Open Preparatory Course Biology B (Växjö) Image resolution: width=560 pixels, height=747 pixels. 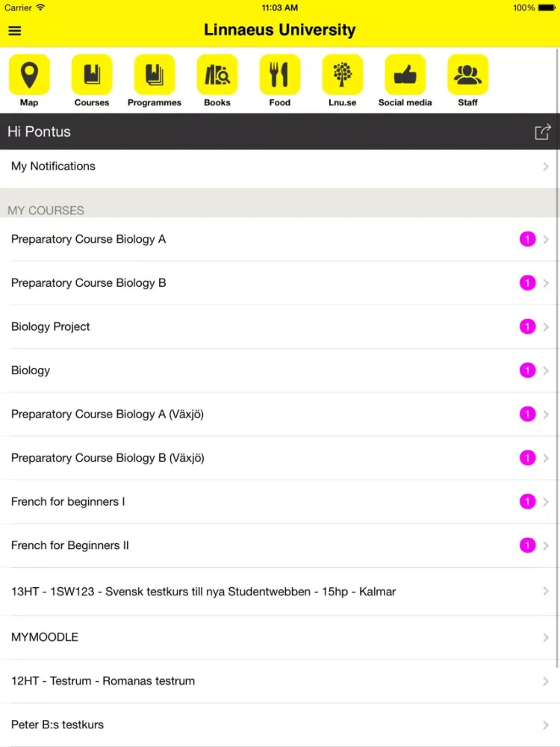coord(280,459)
